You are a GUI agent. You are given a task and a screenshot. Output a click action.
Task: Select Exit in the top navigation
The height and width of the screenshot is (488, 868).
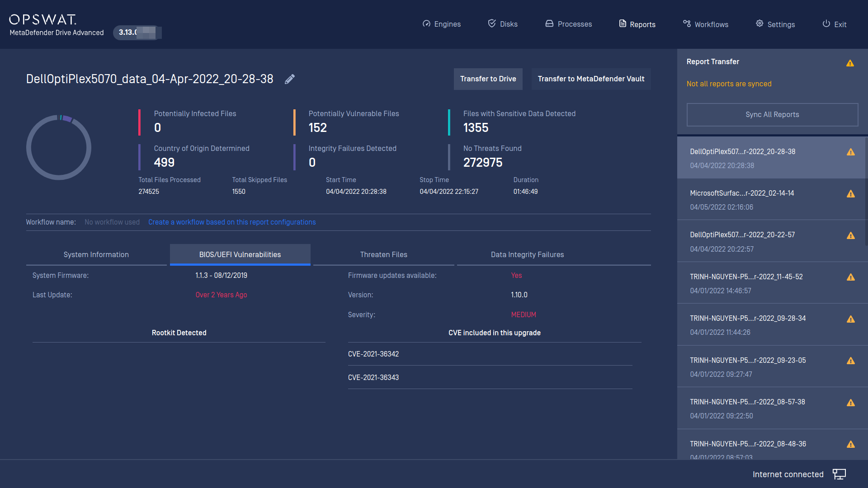click(834, 24)
